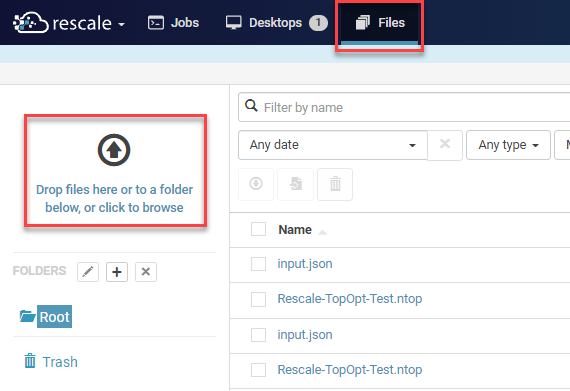This screenshot has height=391, width=570.
Task: Click the rename folder pencil icon
Action: click(88, 272)
